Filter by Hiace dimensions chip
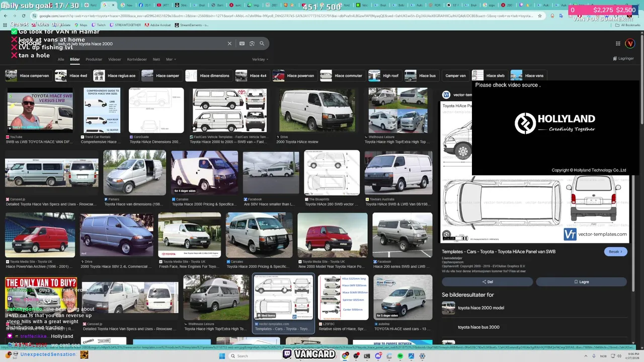644x362 pixels. (208, 76)
